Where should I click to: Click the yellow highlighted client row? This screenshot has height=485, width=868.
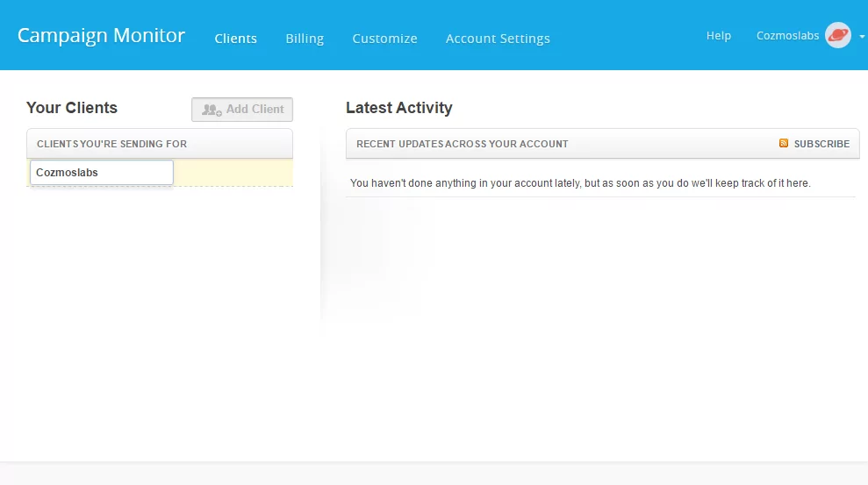233,173
